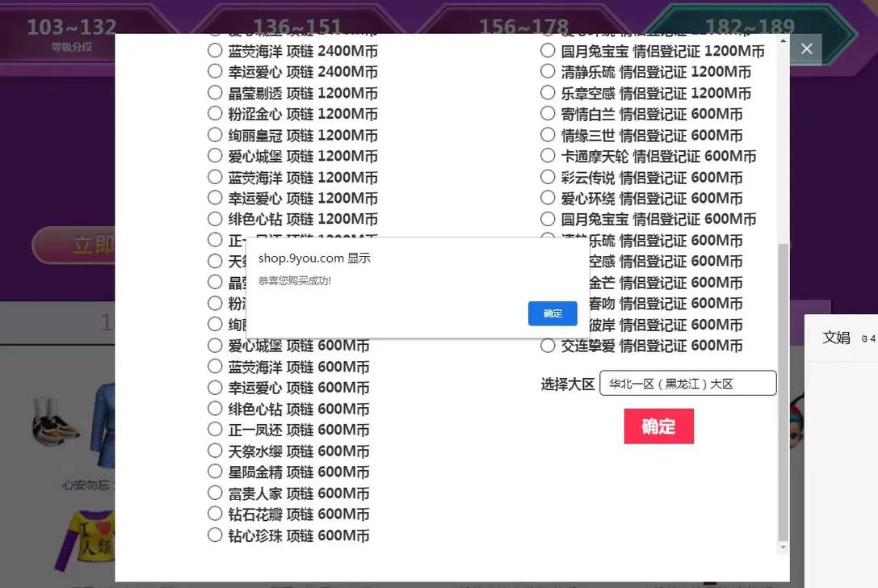Select 爱心城堡 顶链 600M币
Viewport: 878px width, 588px height.
pyautogui.click(x=214, y=344)
